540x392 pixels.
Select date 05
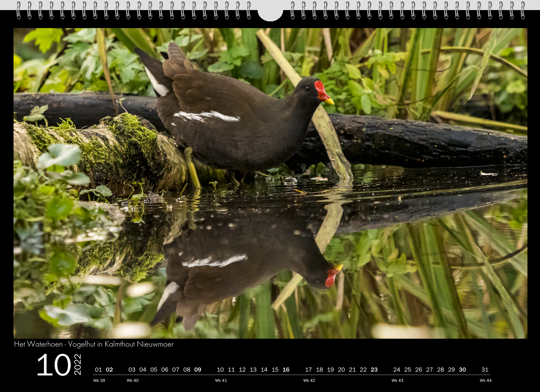tap(154, 369)
